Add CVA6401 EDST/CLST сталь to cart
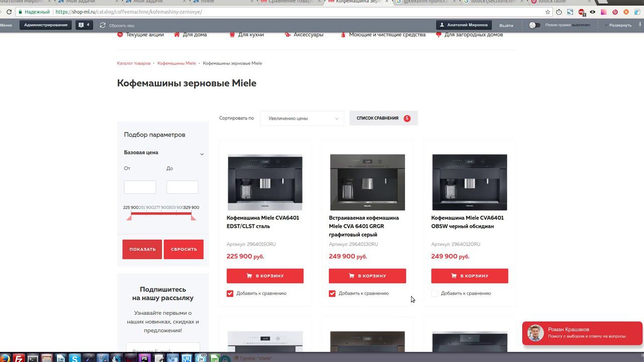The image size is (644, 362). coord(265,276)
